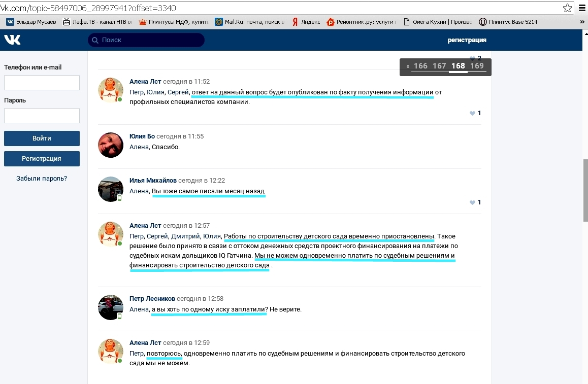Bookmark this page with the star icon
This screenshot has width=588, height=384.
pyautogui.click(x=567, y=8)
